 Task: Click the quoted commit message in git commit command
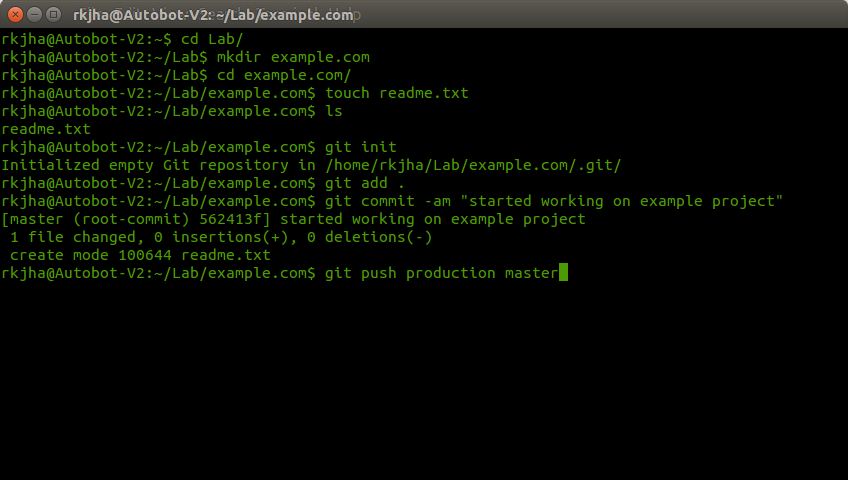click(621, 201)
